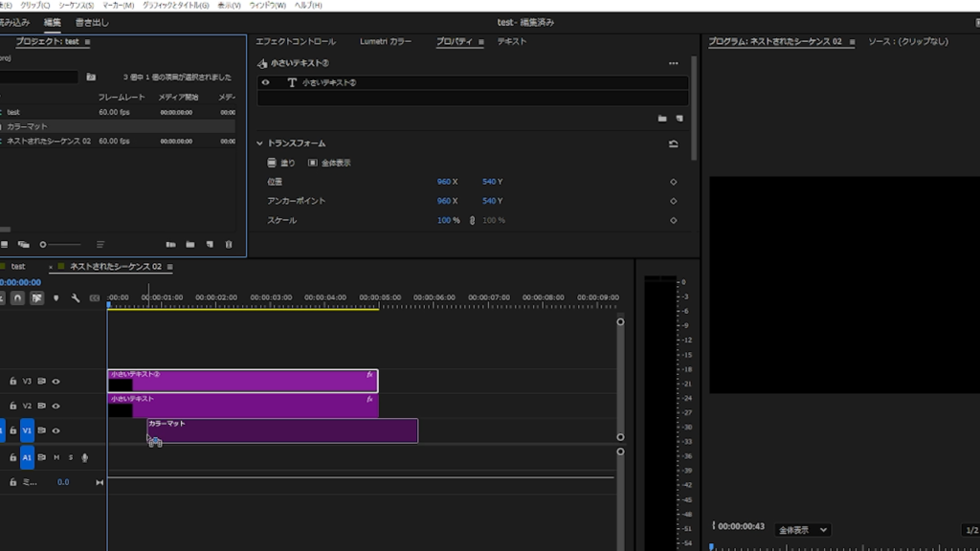The image size is (980, 551).
Task: Toggle V1 track targeting button
Action: point(27,430)
